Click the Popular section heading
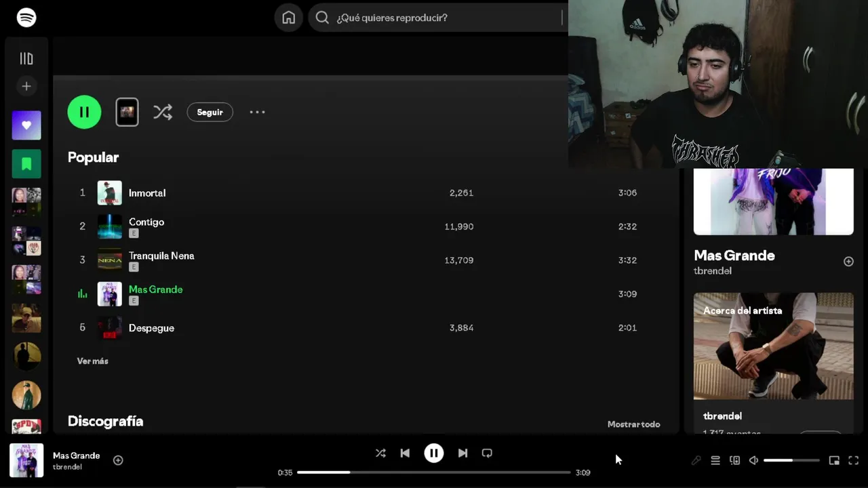Viewport: 868px width, 488px height. (94, 157)
